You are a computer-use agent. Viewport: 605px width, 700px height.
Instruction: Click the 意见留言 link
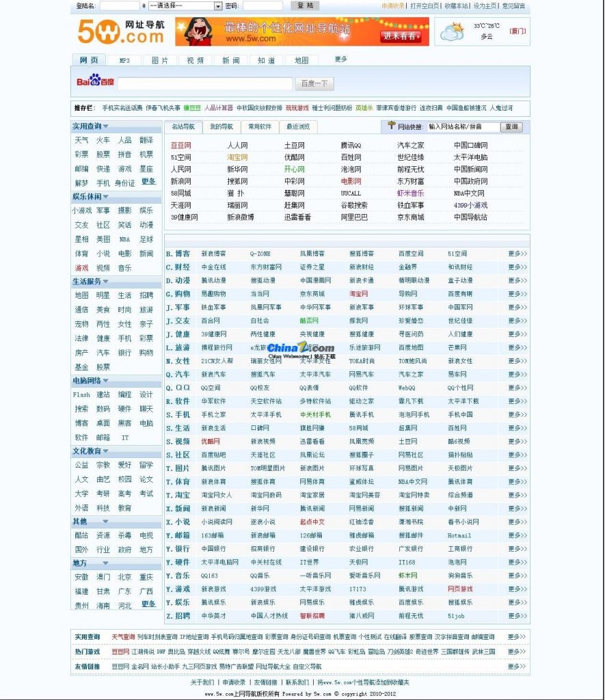tap(513, 5)
